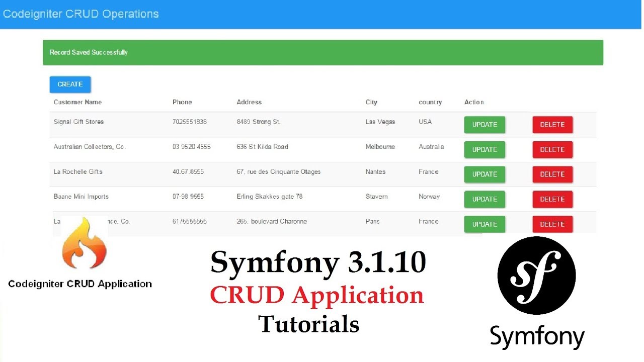Delete the Baane Mini Imports record
The width and height of the screenshot is (644, 362).
click(x=552, y=199)
